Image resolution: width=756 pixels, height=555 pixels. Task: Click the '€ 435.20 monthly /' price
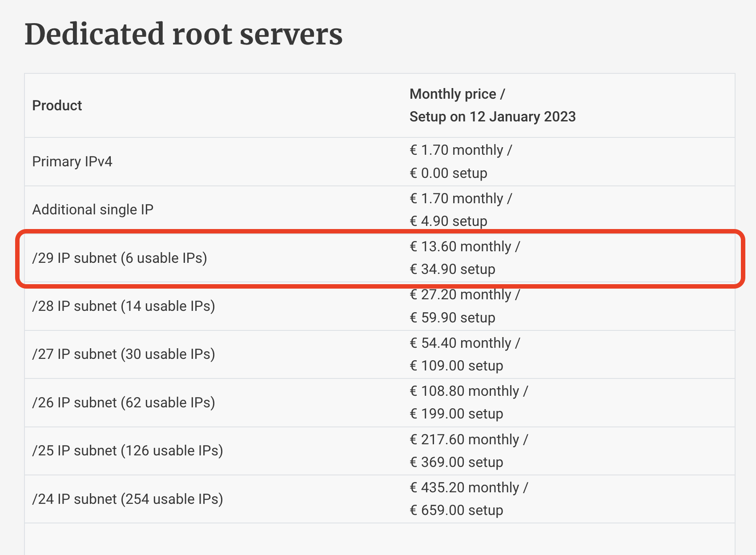click(x=469, y=487)
